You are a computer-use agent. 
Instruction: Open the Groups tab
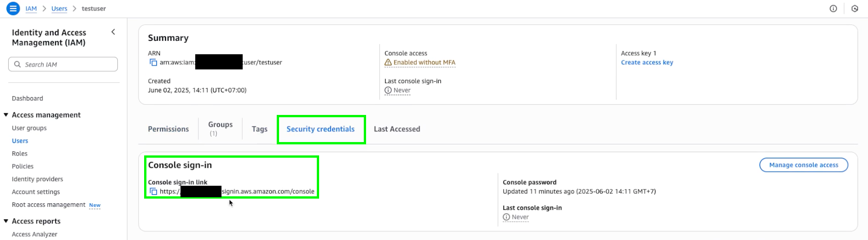tap(220, 129)
